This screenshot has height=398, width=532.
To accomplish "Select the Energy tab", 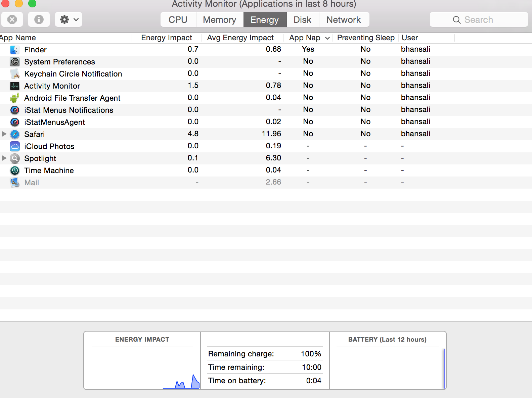I will (x=265, y=19).
